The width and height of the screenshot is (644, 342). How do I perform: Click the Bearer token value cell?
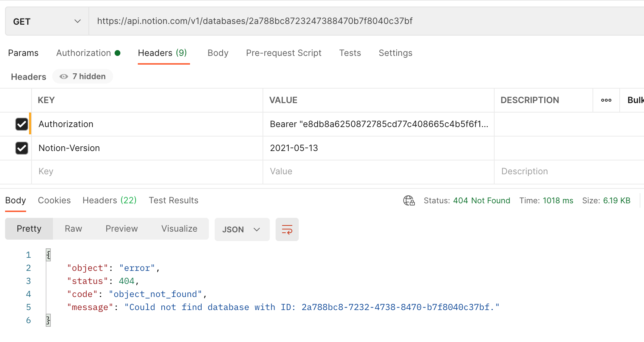(x=379, y=124)
